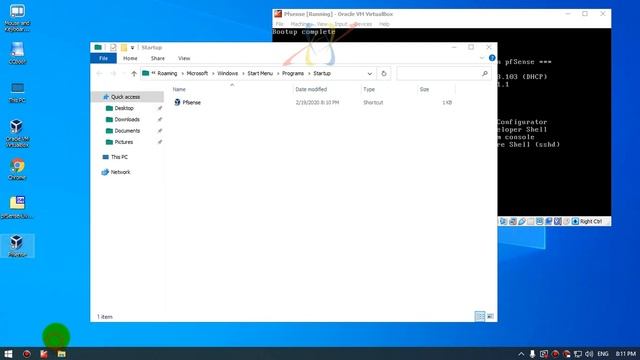Open Explorer help question mark icon
This screenshot has width=640, height=360.
(x=492, y=58)
